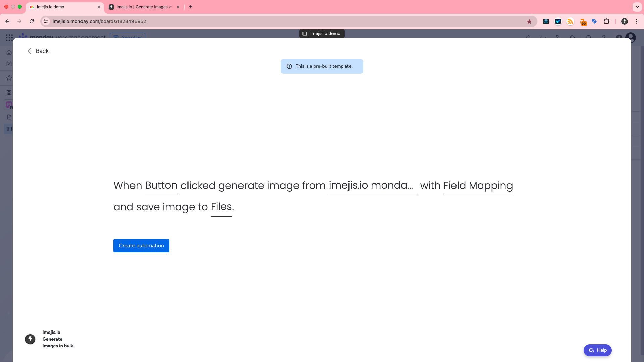Select the highlighted board icon in the sidebar
The image size is (644, 362).
pos(9,129)
